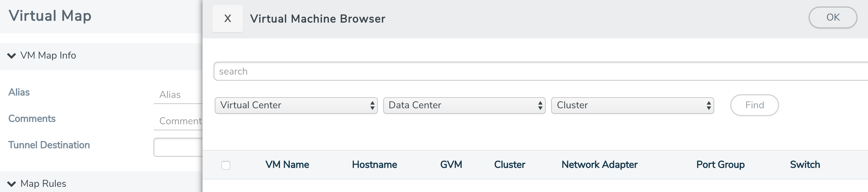Open the Virtual Center dropdown
This screenshot has width=868, height=192.
pyautogui.click(x=297, y=105)
